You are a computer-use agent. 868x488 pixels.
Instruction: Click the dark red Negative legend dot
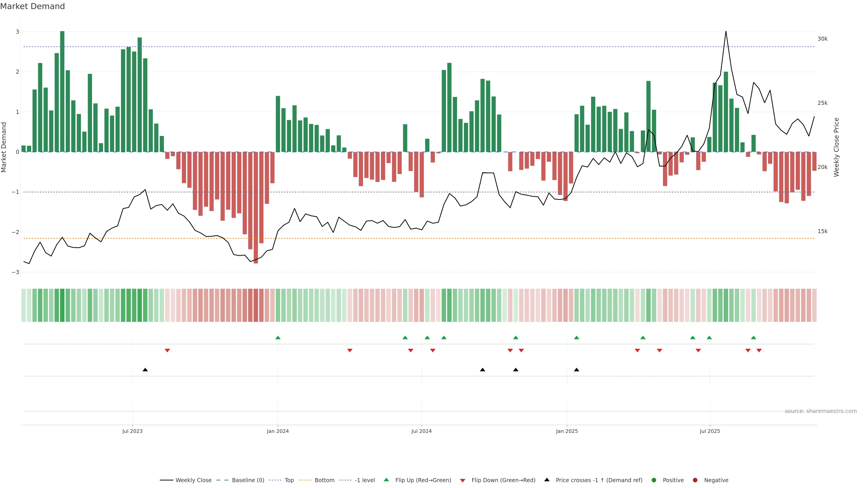click(x=695, y=480)
